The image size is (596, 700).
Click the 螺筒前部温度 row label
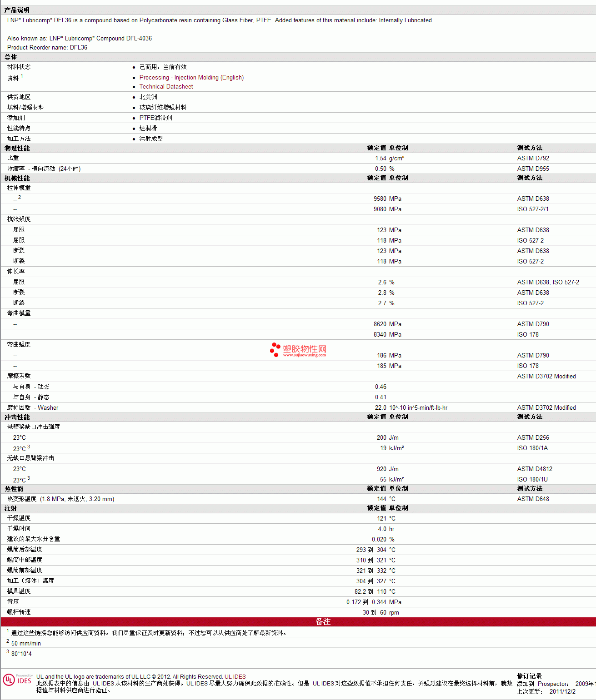click(25, 571)
